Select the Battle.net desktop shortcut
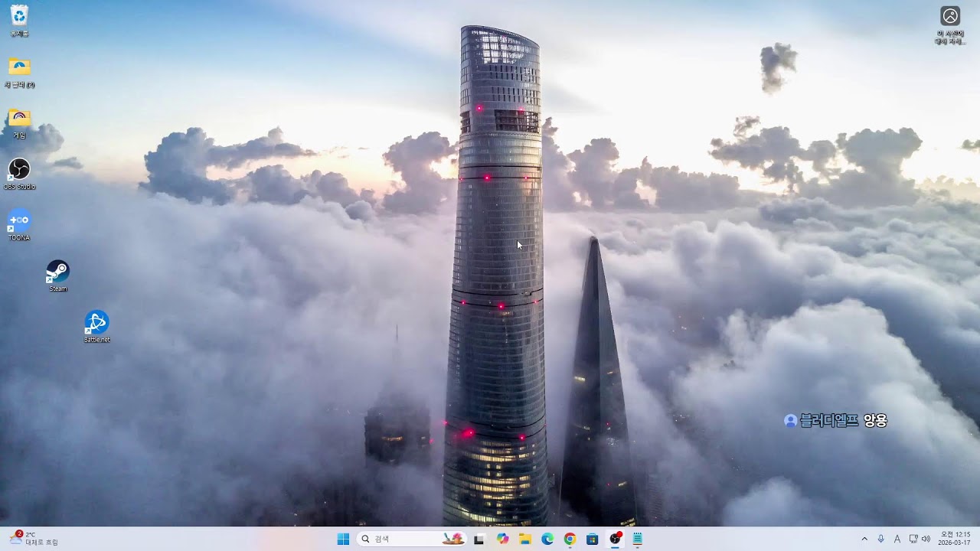 coord(96,327)
